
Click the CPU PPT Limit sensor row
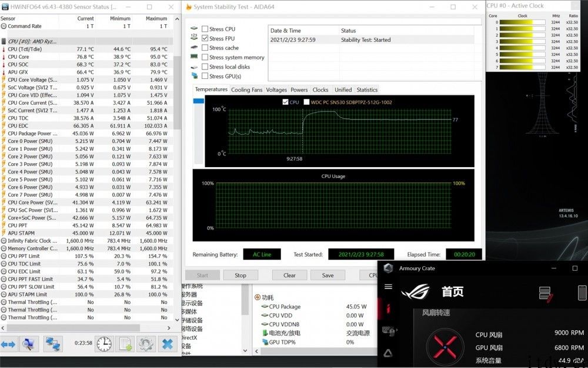coord(86,256)
